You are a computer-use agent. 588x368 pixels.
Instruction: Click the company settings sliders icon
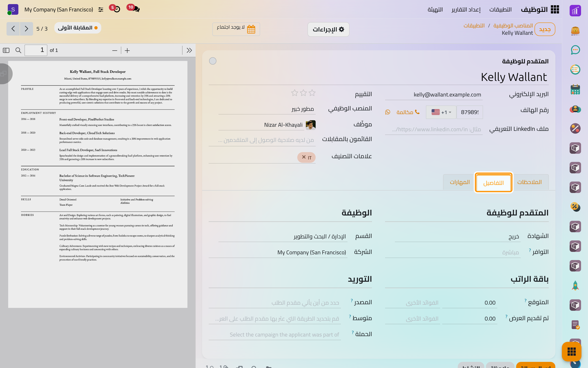(x=101, y=10)
